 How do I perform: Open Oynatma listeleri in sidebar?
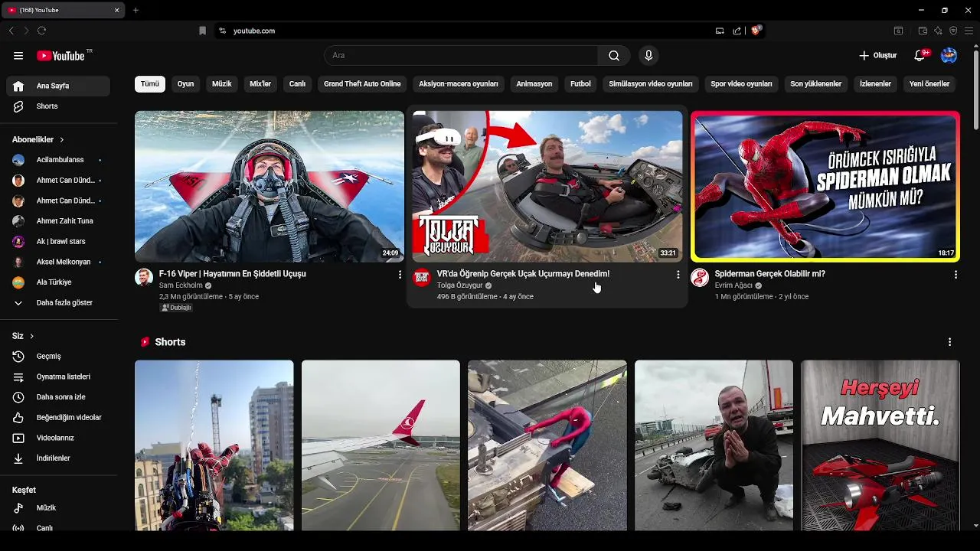coord(58,377)
